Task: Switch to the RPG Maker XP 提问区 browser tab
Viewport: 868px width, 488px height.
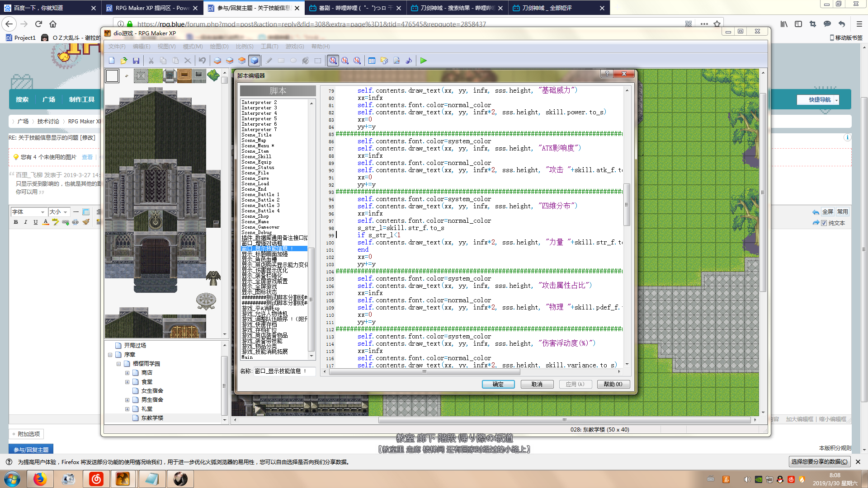Action: point(152,8)
